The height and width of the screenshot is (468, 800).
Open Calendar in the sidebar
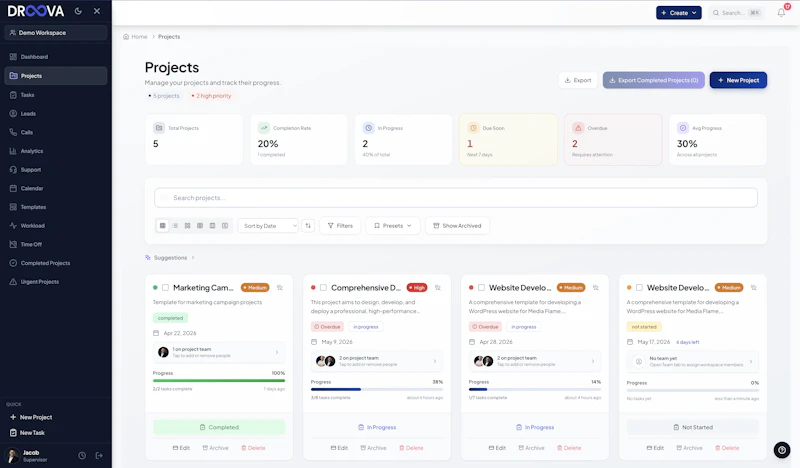(56, 188)
